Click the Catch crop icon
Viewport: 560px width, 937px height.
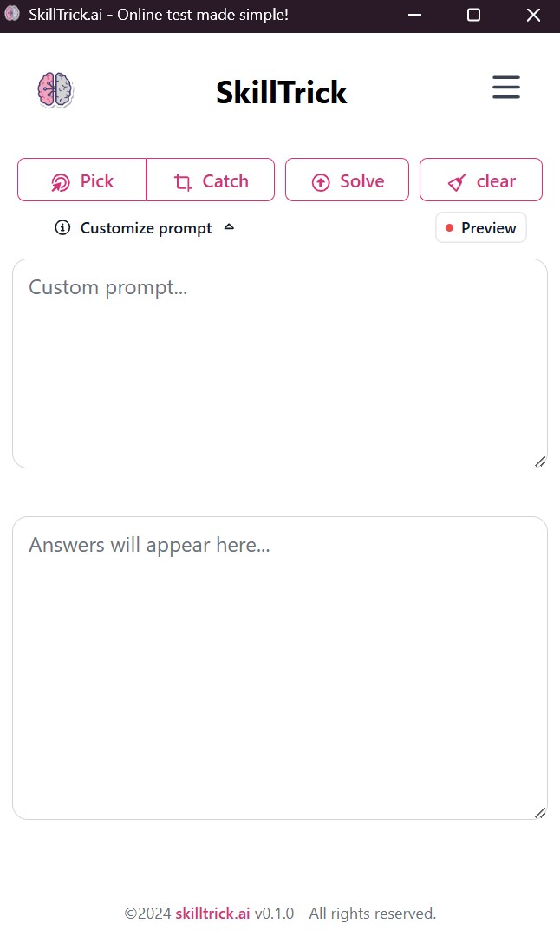pos(183,182)
